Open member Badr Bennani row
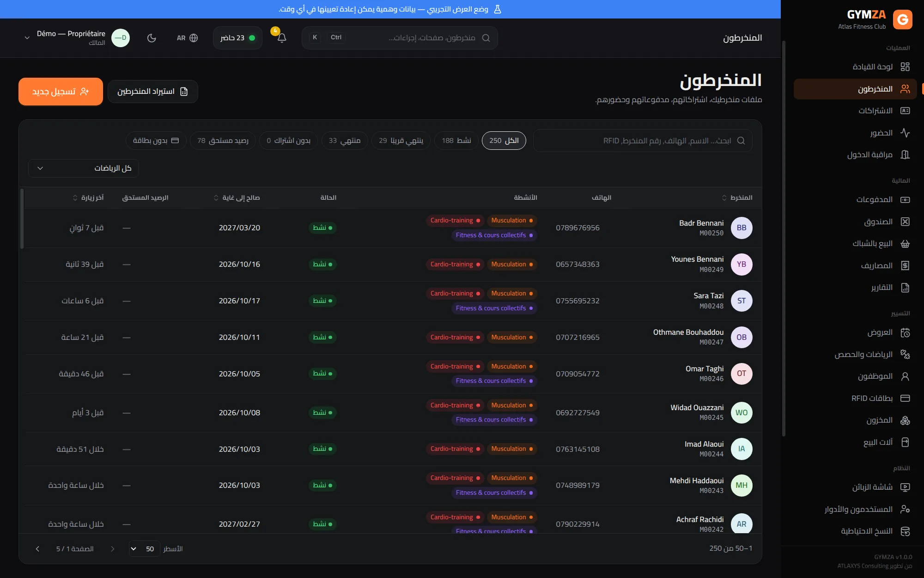The width and height of the screenshot is (924, 578). [x=393, y=228]
